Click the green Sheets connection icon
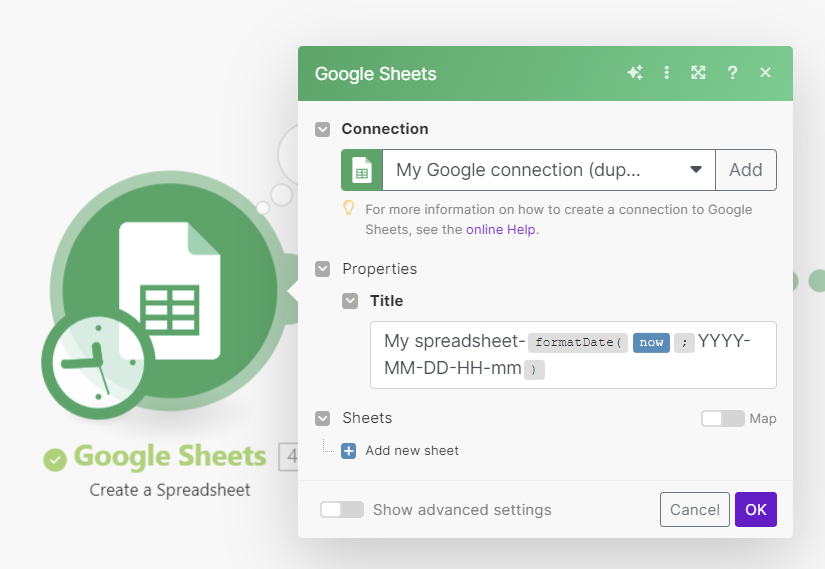This screenshot has height=569, width=825. [362, 170]
